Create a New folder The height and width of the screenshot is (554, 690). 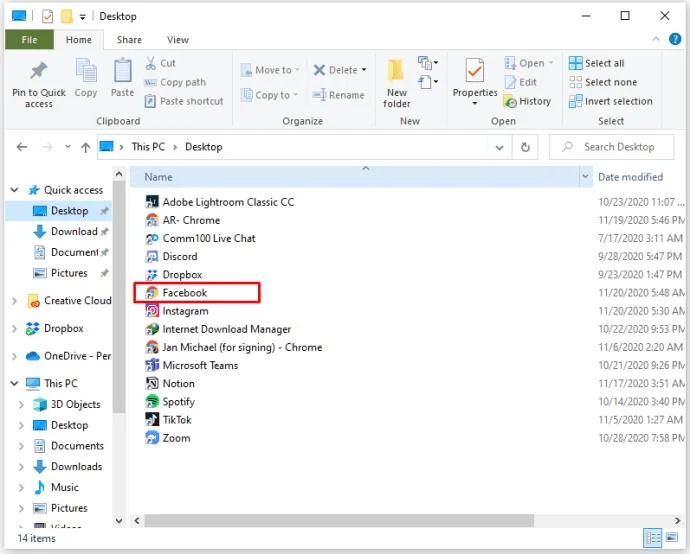click(x=396, y=84)
